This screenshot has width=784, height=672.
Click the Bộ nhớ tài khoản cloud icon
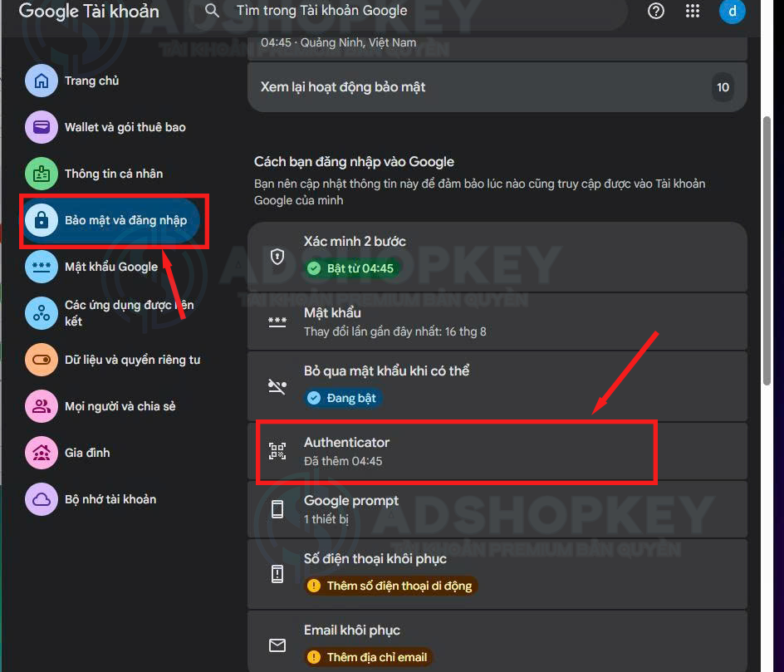42,499
